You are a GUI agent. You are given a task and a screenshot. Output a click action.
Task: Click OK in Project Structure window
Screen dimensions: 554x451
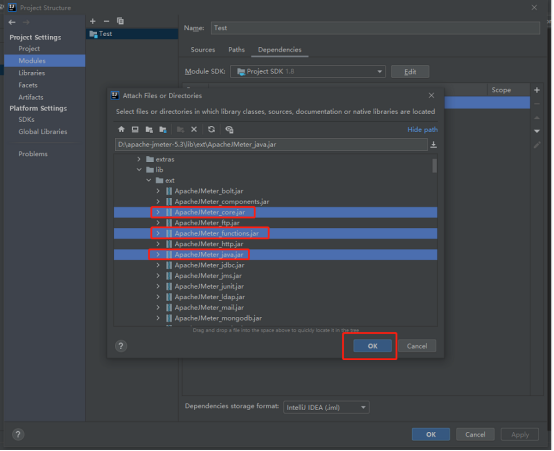(431, 434)
